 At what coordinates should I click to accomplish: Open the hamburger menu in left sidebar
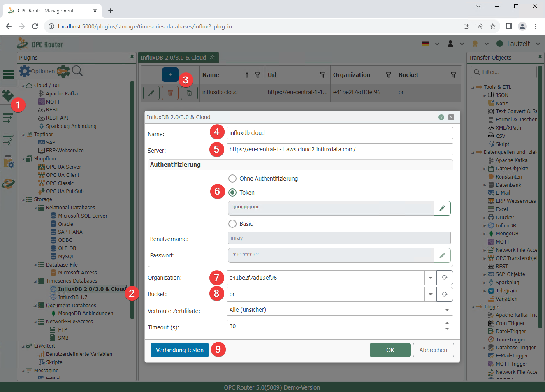click(x=8, y=74)
